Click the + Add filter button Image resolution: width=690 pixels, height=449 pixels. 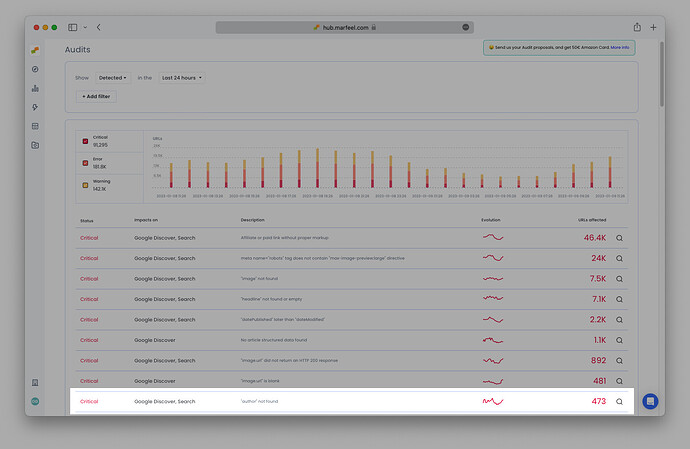97,96
